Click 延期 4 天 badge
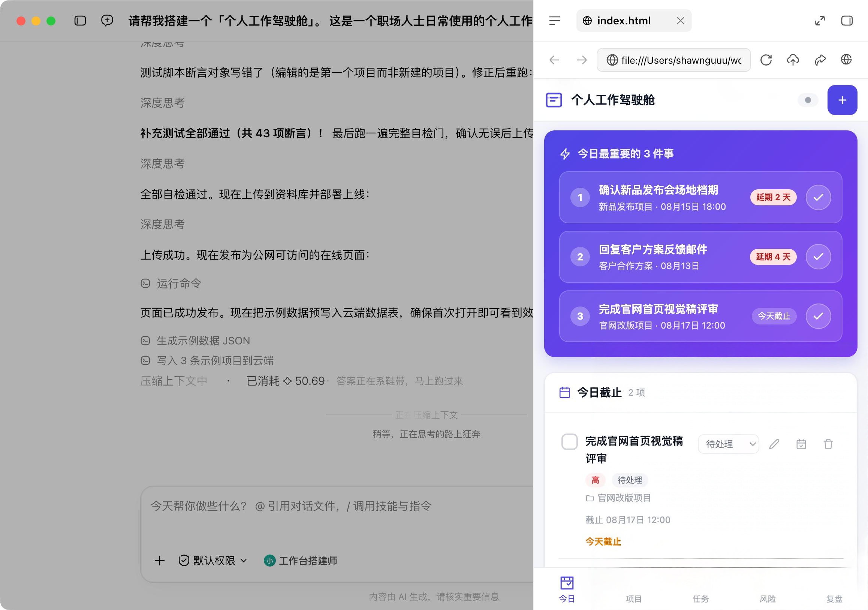Screen dimensions: 868x610 point(774,257)
